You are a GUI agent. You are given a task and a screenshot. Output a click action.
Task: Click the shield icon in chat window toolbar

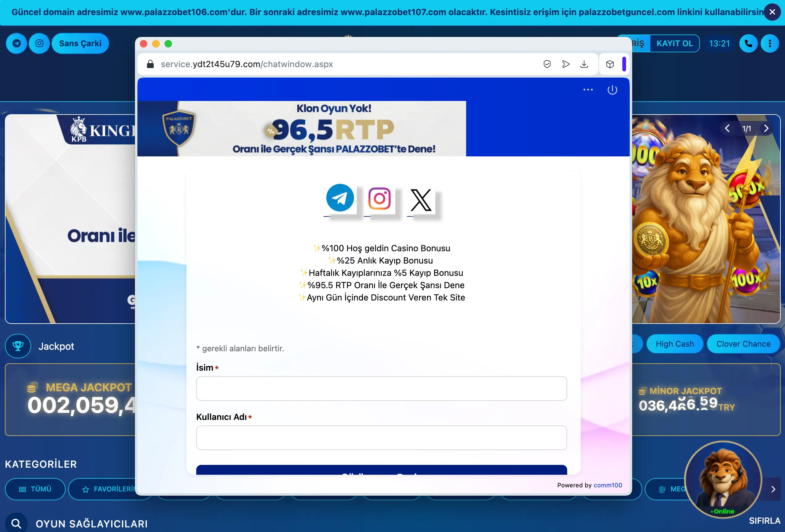coord(547,64)
